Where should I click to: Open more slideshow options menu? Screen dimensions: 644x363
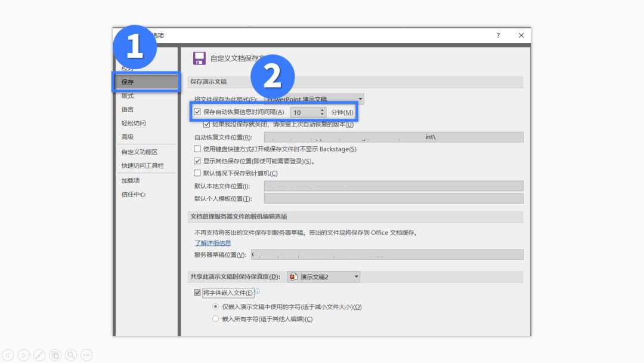tap(86, 355)
